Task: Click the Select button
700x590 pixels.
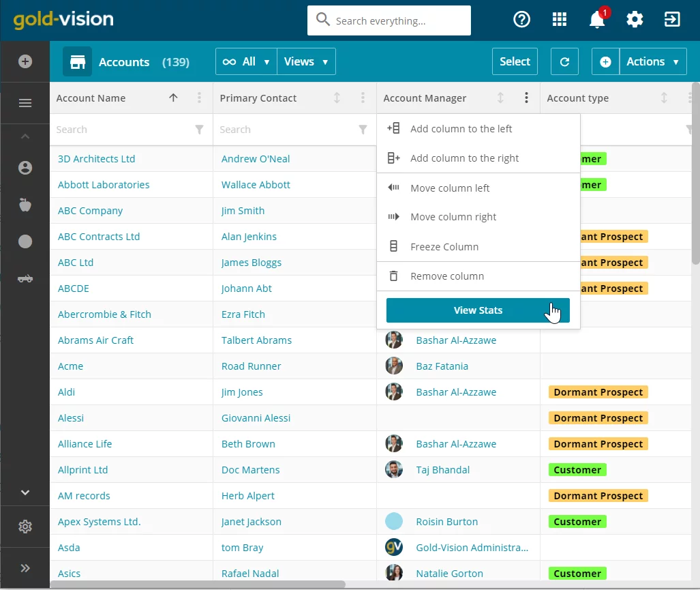Action: [515, 61]
